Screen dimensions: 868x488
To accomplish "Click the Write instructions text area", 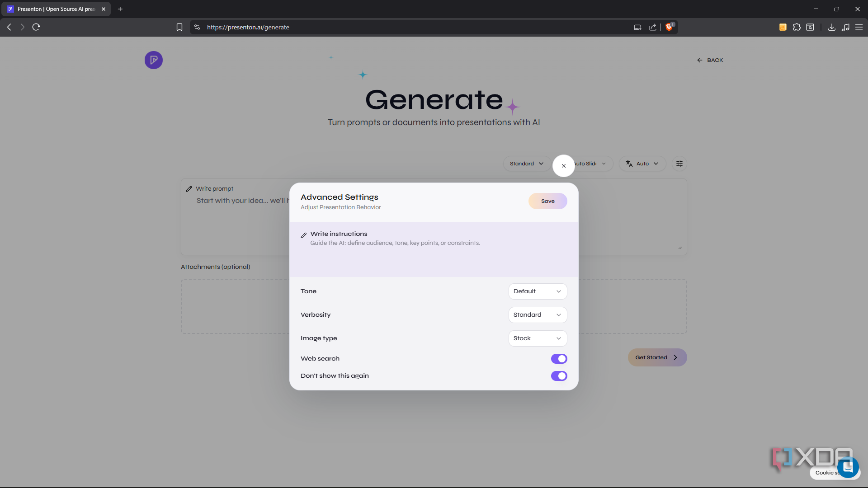I will 434,249.
